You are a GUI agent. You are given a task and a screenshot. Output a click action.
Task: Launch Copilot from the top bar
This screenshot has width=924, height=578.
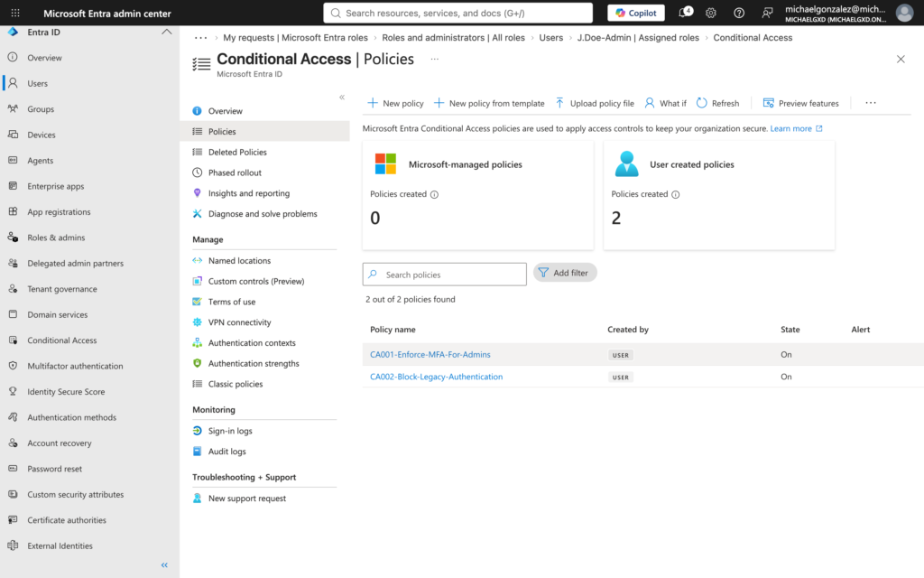click(x=636, y=13)
